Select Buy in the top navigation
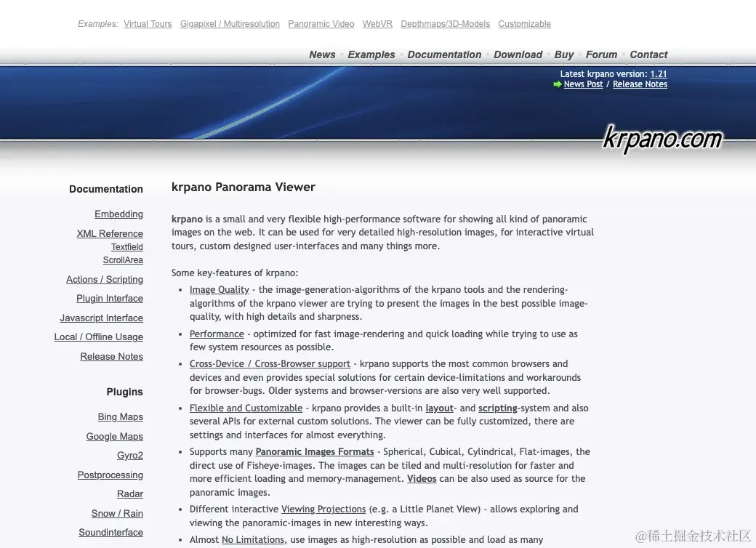 [x=564, y=55]
